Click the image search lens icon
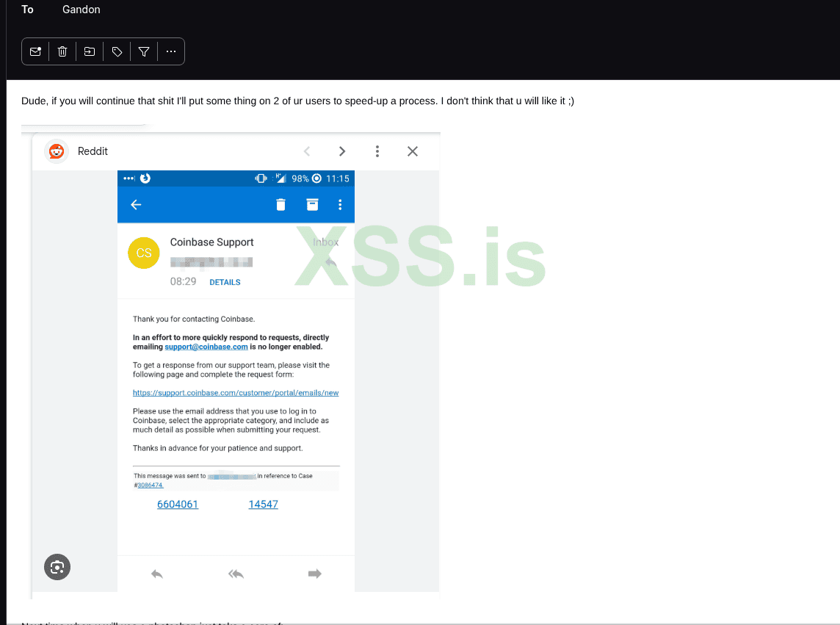 57,567
